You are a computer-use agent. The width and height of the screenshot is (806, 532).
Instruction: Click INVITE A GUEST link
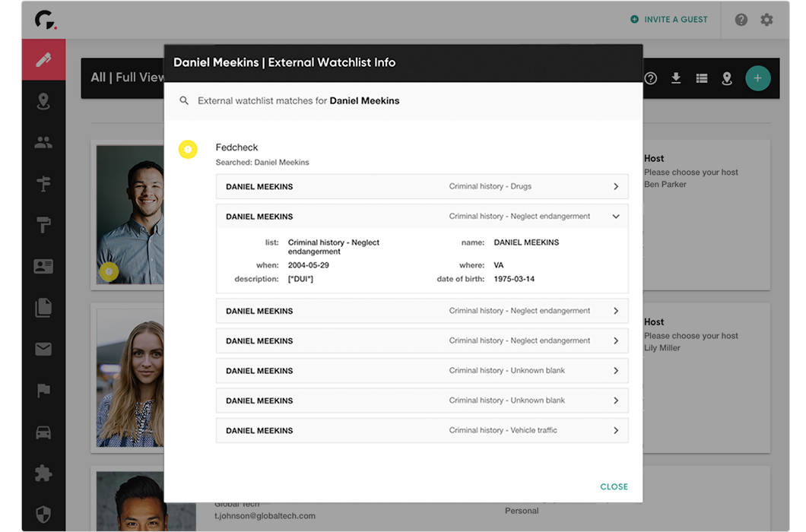pyautogui.click(x=669, y=20)
